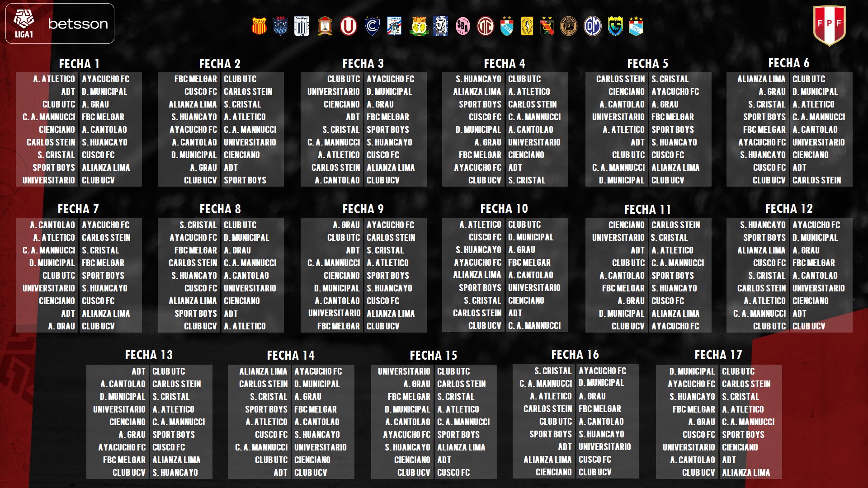Click Universitario in Fecha 15 first match
This screenshot has width=868, height=488.
[x=404, y=371]
